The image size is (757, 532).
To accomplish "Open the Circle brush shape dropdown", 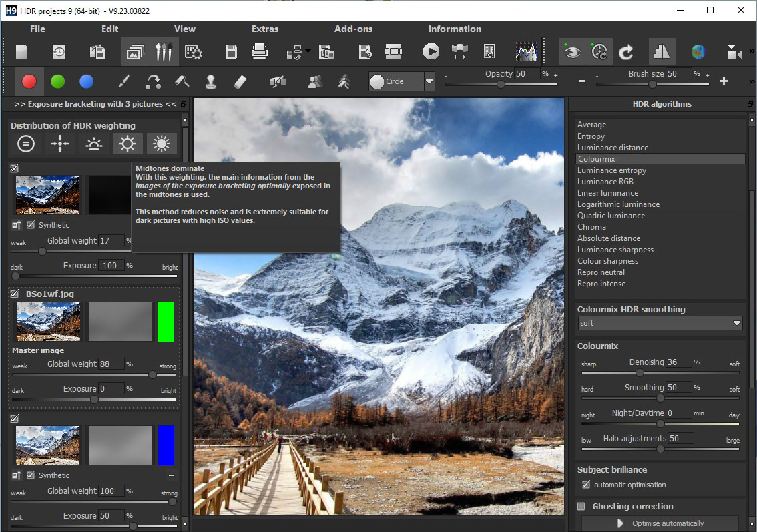I will click(429, 81).
